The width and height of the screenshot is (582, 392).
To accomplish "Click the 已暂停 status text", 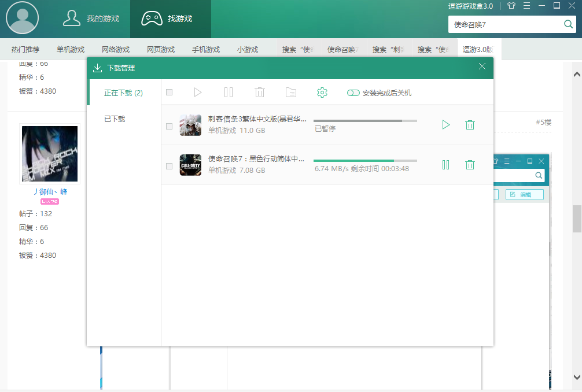I will click(325, 129).
